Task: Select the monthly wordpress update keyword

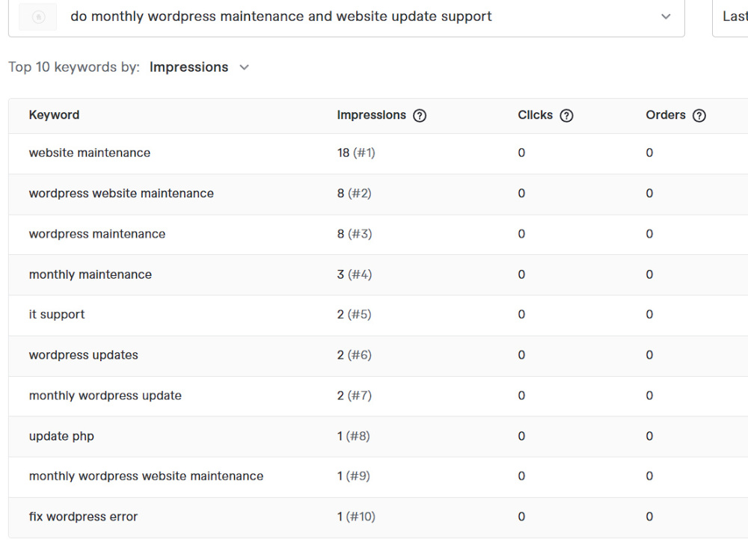Action: (105, 396)
